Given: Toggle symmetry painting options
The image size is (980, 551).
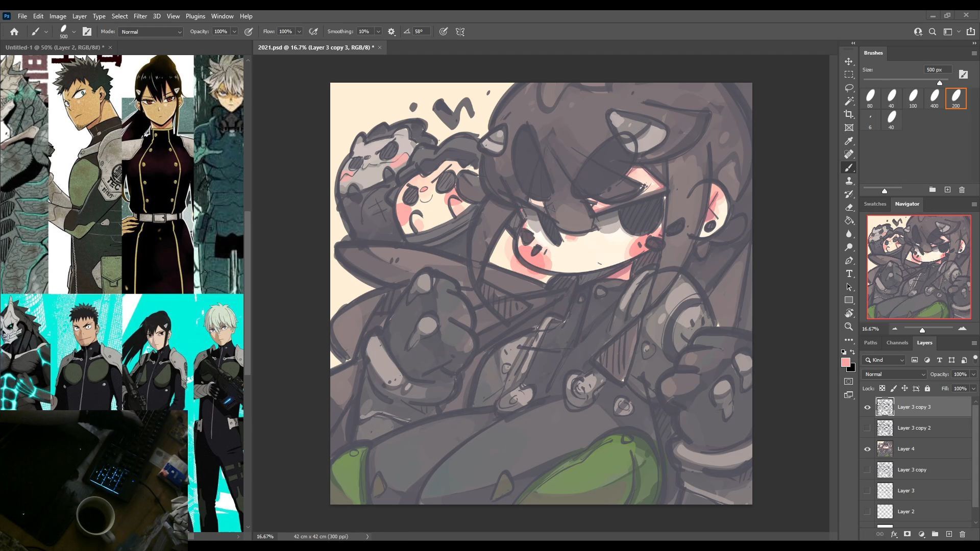Looking at the screenshot, I should pyautogui.click(x=460, y=32).
